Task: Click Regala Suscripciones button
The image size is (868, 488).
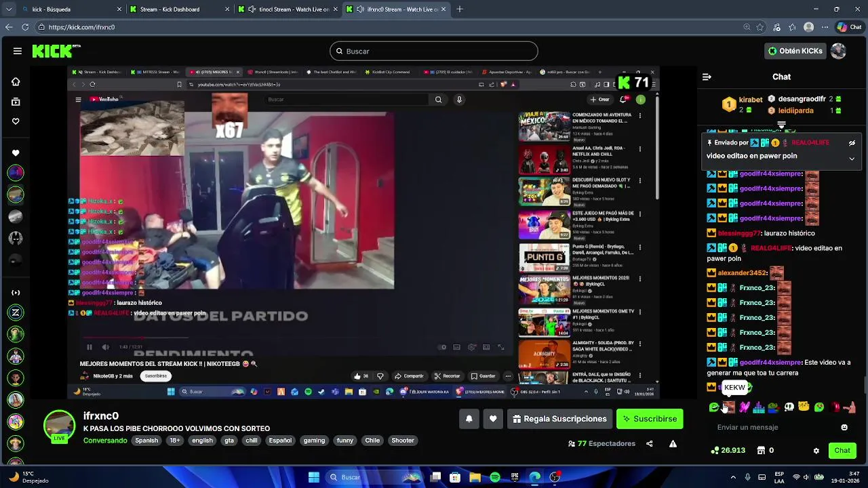Action: coord(559,419)
